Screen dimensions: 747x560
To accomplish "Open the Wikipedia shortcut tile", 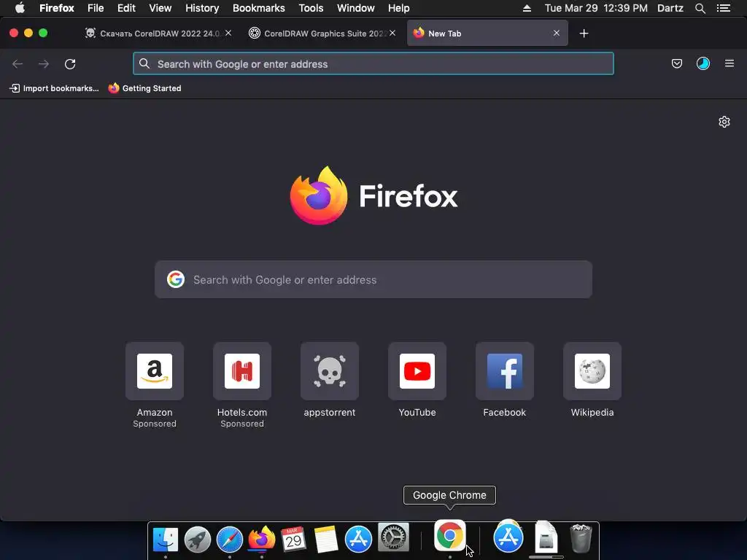I will [x=592, y=371].
